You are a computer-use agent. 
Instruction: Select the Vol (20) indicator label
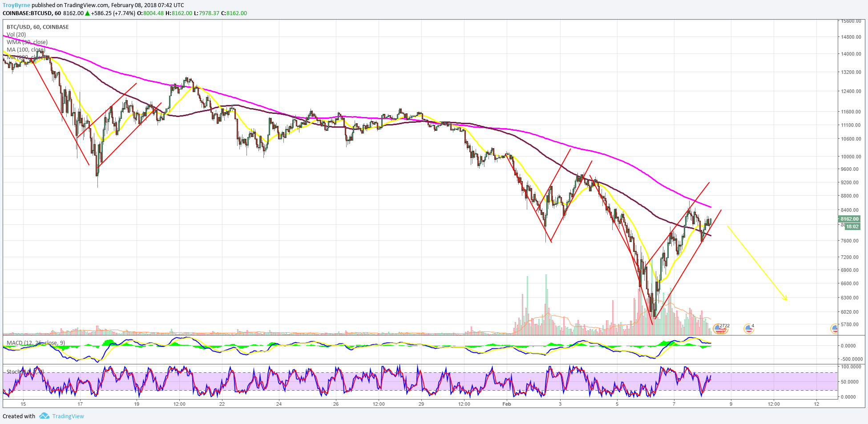(x=16, y=35)
